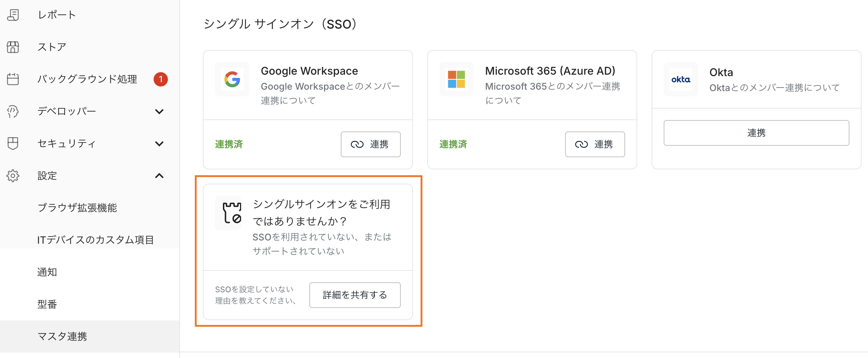Click the Google Workspace logo
This screenshot has height=358, width=868.
(232, 79)
